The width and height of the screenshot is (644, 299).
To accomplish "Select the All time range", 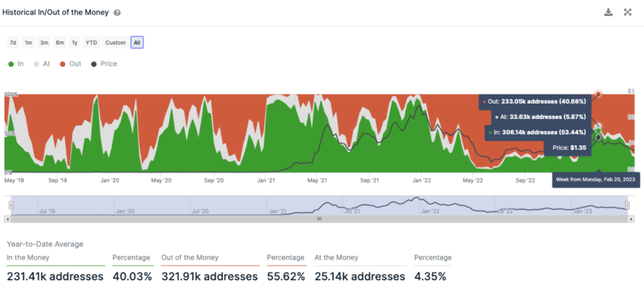I will 137,42.
